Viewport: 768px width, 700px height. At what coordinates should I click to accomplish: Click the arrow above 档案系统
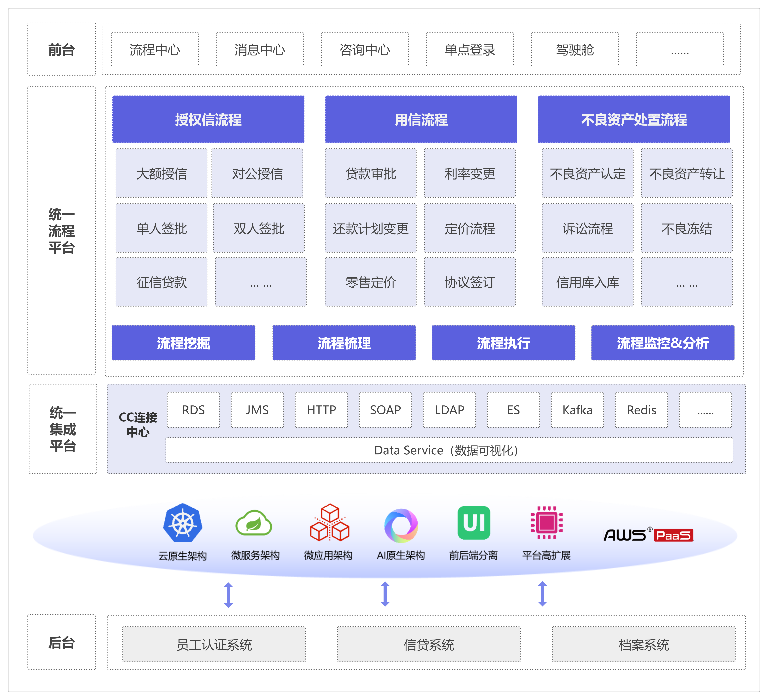[x=543, y=594]
